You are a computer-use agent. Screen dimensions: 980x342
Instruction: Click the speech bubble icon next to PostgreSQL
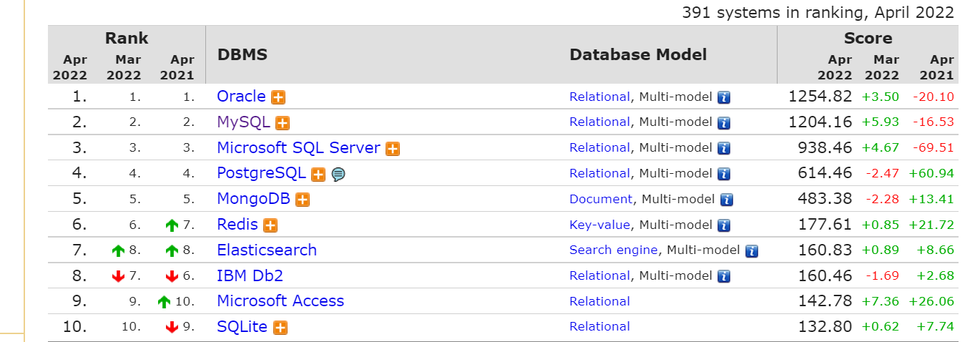point(338,174)
